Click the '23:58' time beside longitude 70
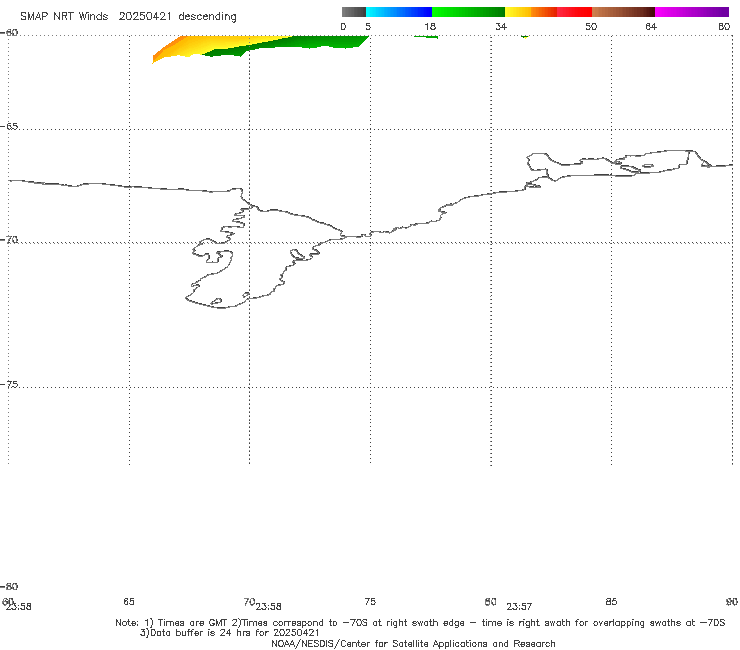740x650 pixels. click(269, 607)
